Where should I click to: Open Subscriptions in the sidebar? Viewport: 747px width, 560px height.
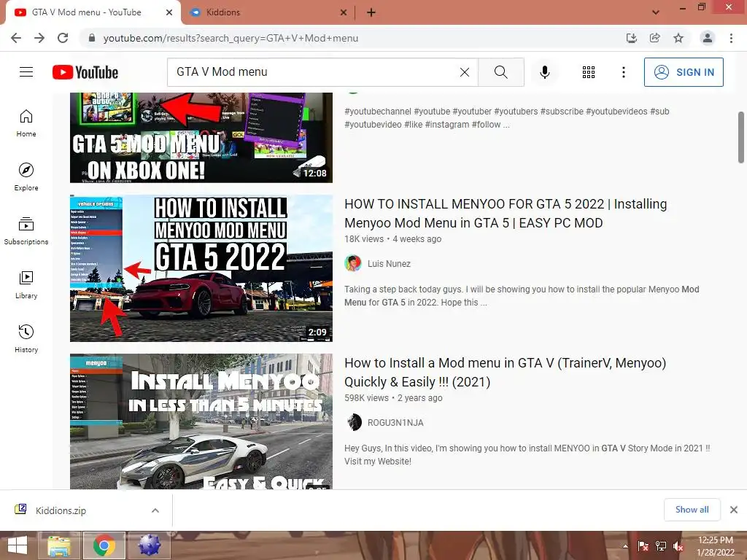tap(26, 231)
